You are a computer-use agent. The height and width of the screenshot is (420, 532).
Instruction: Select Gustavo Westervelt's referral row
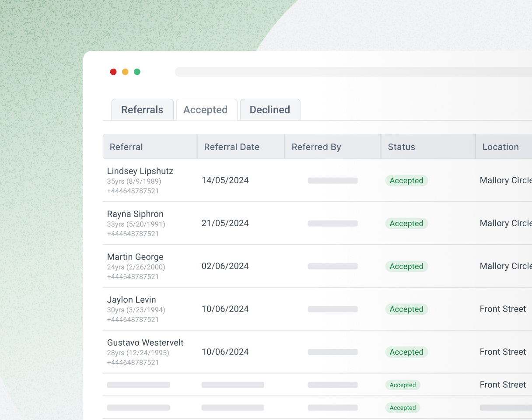coord(145,343)
